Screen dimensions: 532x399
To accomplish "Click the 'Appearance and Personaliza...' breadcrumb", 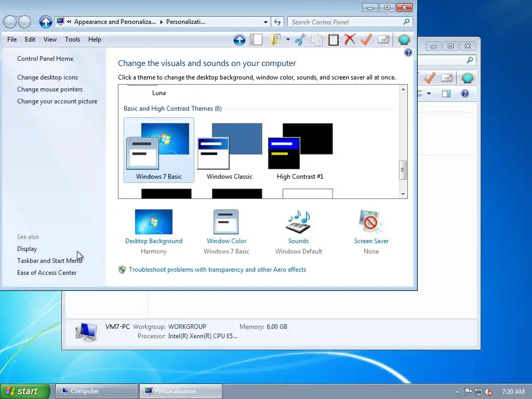I will (115, 22).
